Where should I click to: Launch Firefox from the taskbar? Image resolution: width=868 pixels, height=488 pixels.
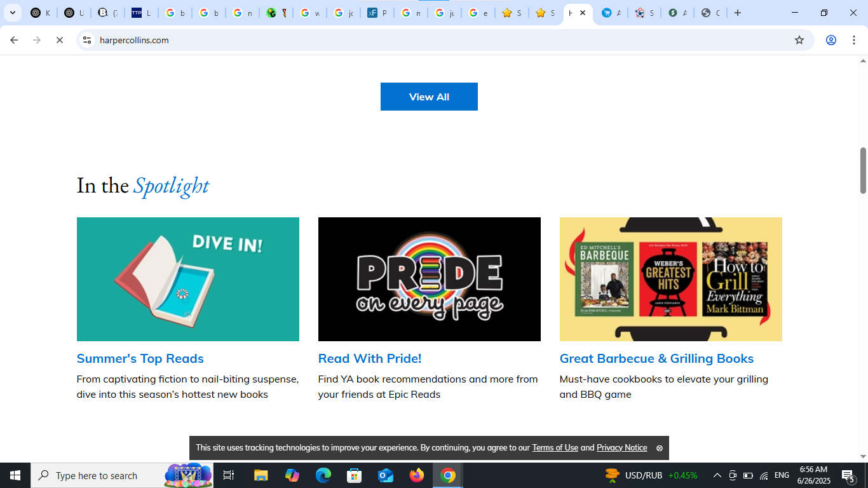pyautogui.click(x=417, y=475)
